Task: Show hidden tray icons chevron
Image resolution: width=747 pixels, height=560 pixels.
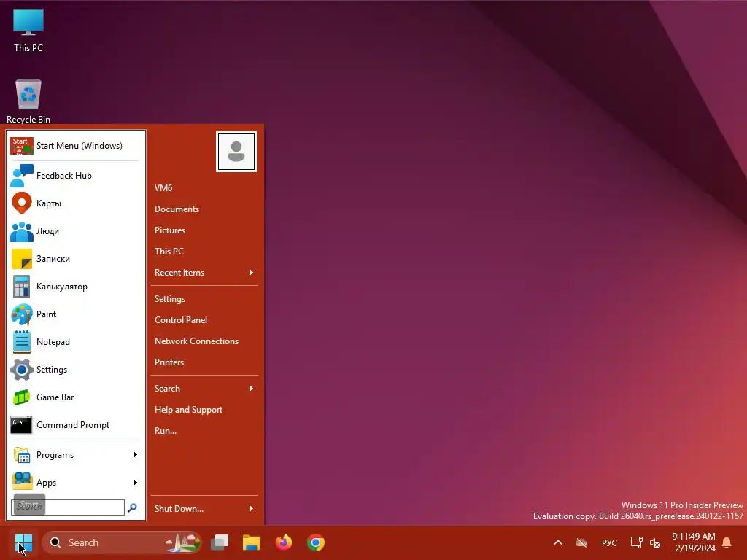Action: click(558, 542)
